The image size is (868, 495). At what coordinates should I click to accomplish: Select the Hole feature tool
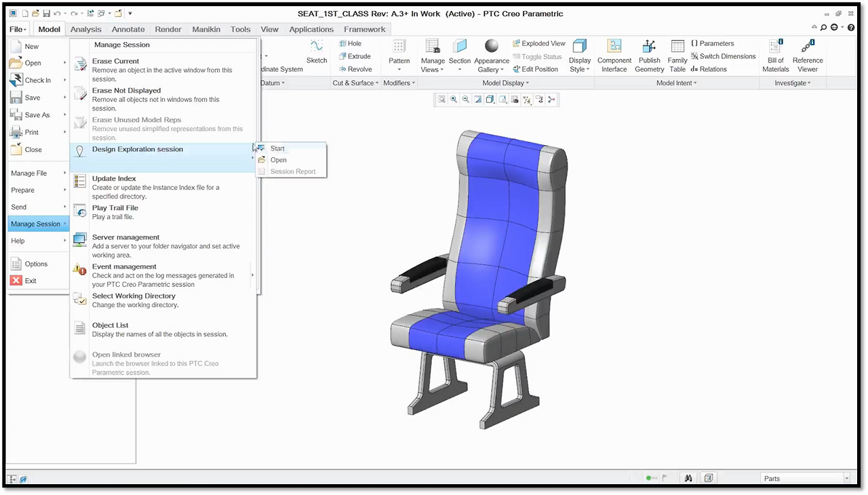click(x=350, y=43)
